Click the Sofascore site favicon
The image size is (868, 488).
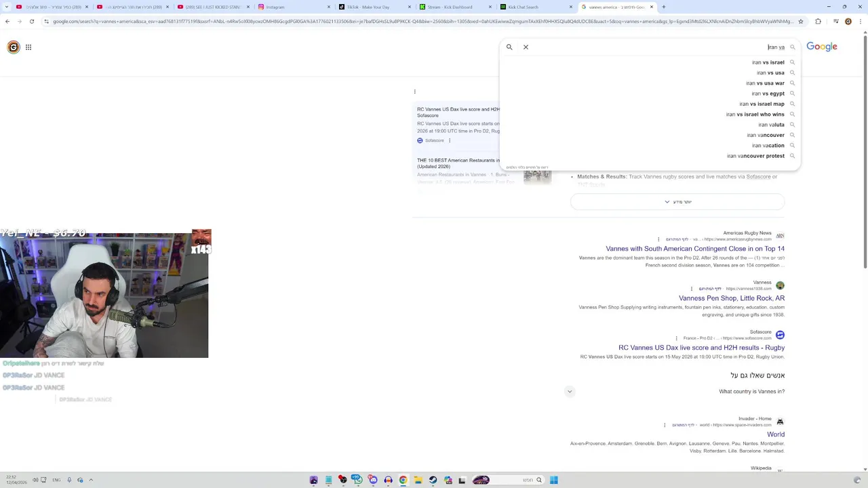click(x=780, y=335)
